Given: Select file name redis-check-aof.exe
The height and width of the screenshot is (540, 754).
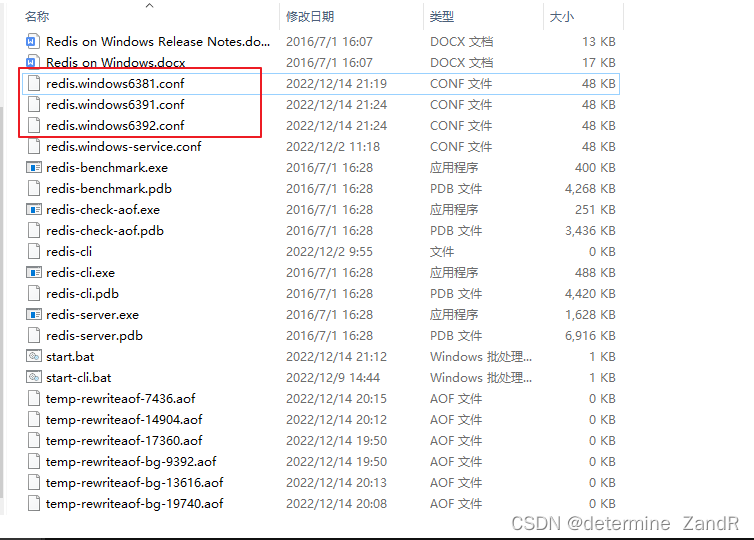Looking at the screenshot, I should coord(103,210).
